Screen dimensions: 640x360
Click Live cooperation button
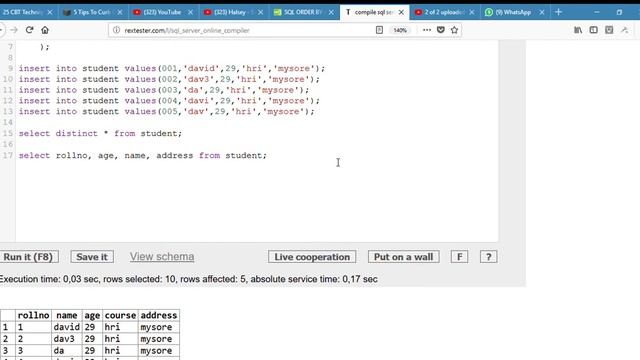pos(312,257)
